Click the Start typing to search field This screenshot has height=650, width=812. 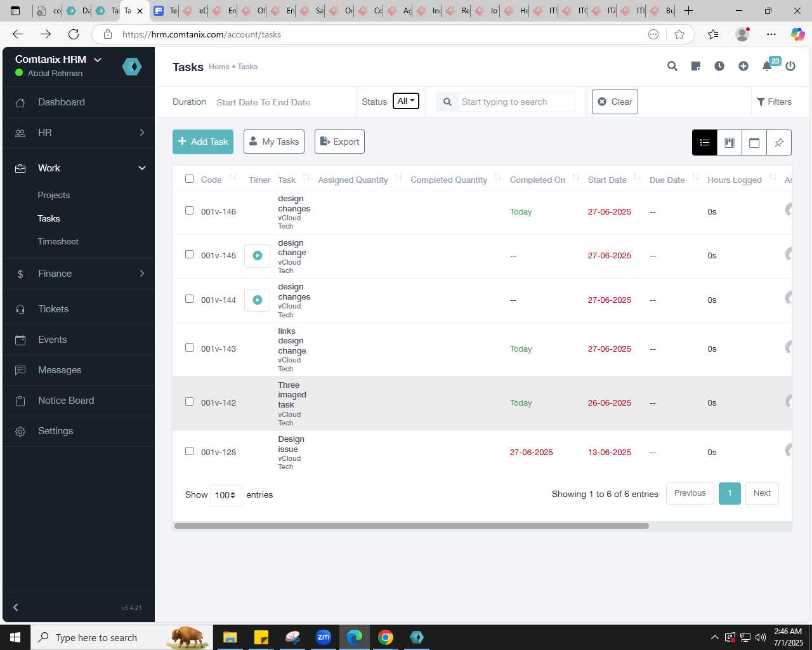(516, 102)
